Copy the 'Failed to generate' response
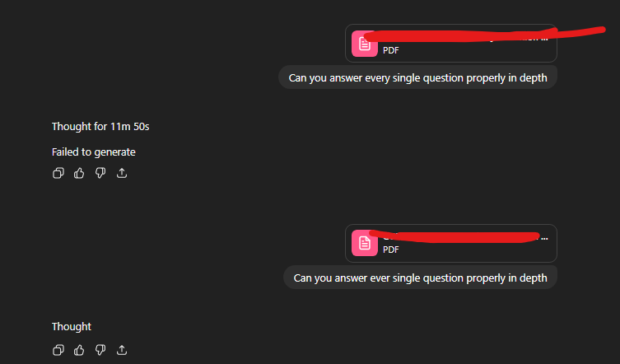The width and height of the screenshot is (620, 364). tap(58, 173)
